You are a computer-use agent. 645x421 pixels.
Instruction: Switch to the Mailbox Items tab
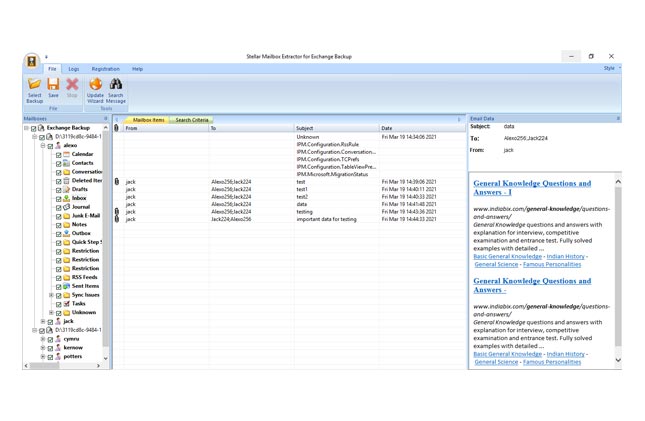pos(148,120)
